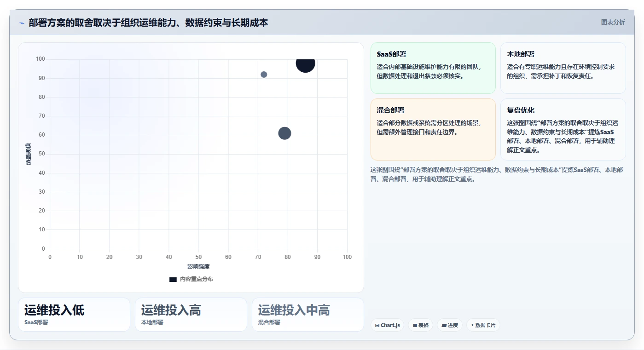Select the medium bubble near 61
Image resolution: width=644 pixels, height=350 pixels.
point(284,133)
